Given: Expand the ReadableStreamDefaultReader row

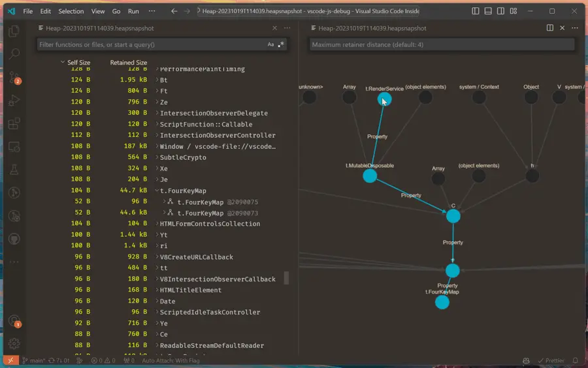Looking at the screenshot, I should pos(157,345).
